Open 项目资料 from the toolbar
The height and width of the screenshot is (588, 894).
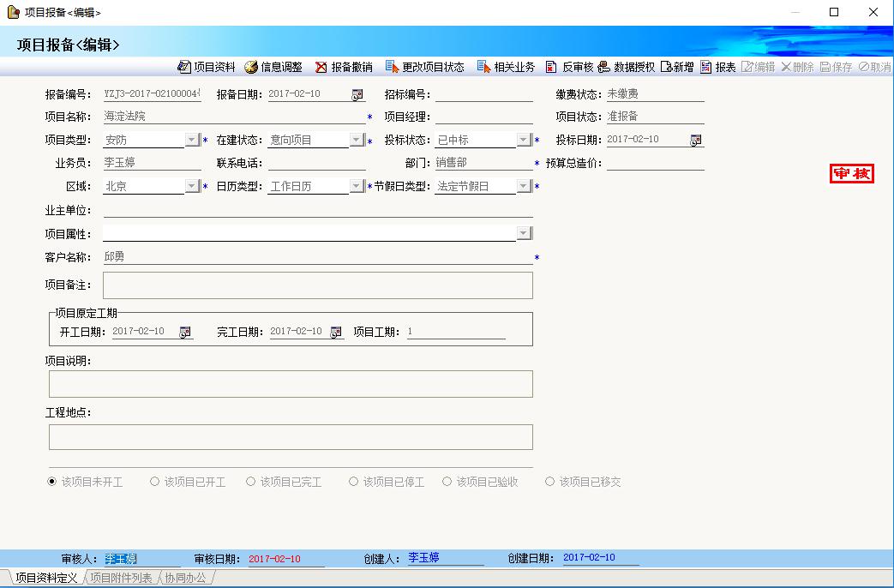coord(206,67)
